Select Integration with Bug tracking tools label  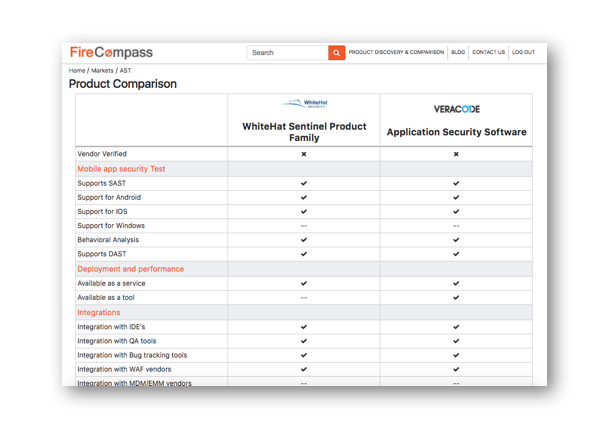[132, 355]
